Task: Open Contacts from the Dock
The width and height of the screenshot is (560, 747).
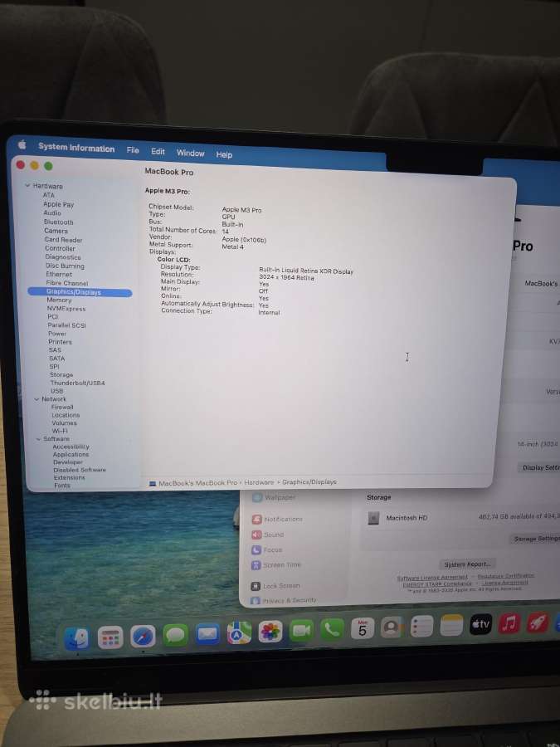Action: tap(392, 628)
